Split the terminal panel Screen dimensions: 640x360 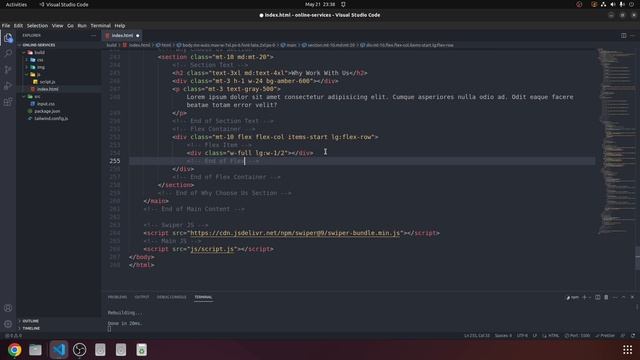pyautogui.click(x=598, y=297)
